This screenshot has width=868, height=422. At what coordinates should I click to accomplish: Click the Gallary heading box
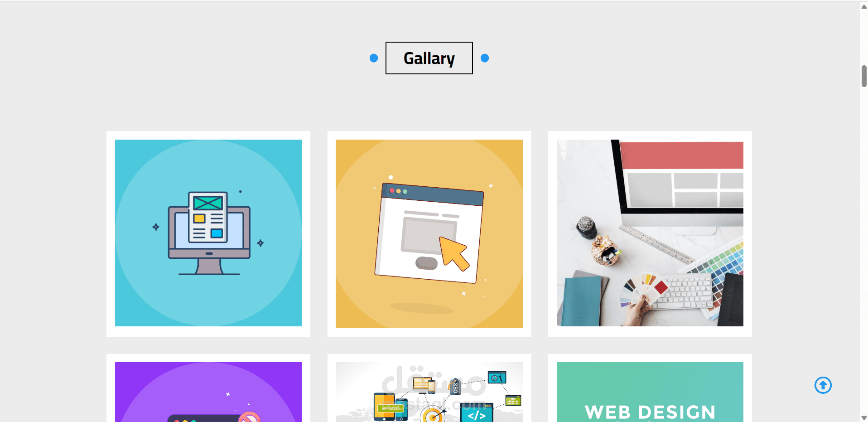[x=429, y=58]
